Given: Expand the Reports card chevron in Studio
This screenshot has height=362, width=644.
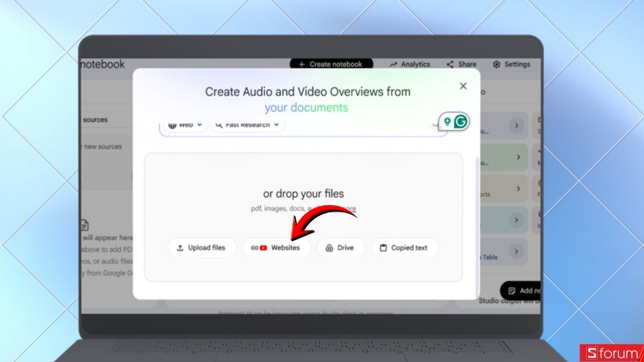Looking at the screenshot, I should pyautogui.click(x=518, y=189).
